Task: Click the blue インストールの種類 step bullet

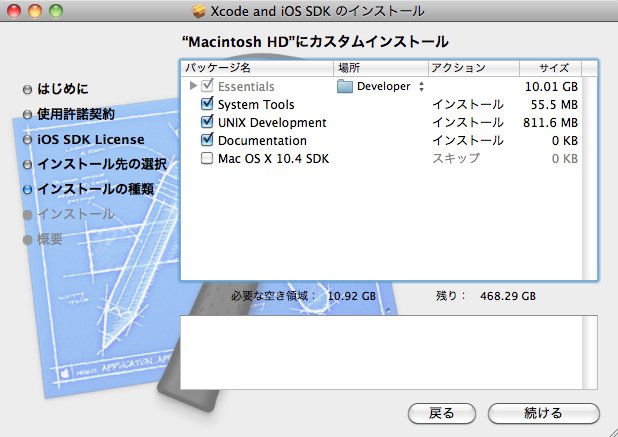Action: [x=27, y=190]
